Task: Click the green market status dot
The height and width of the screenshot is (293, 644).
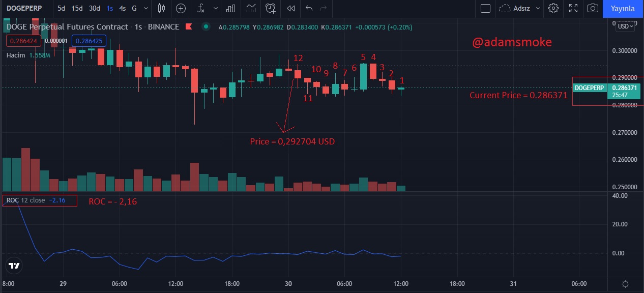Action: pyautogui.click(x=206, y=27)
